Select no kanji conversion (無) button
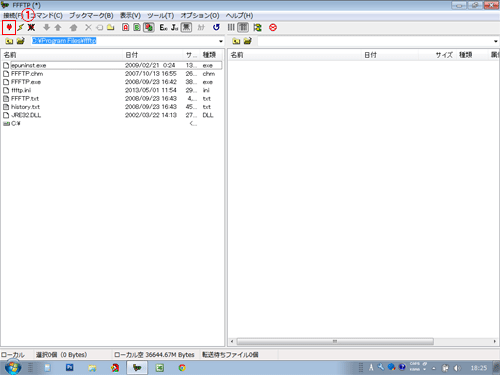The image size is (500, 375). pos(186,27)
